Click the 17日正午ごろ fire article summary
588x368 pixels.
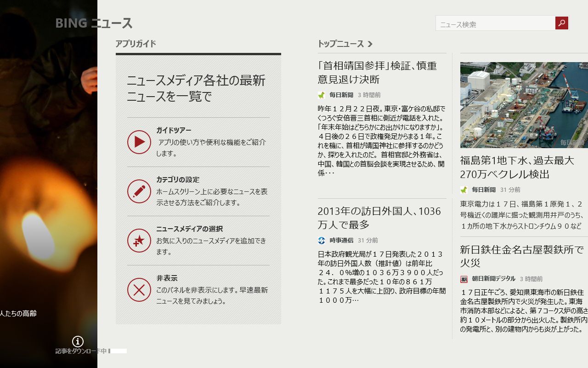point(524,311)
